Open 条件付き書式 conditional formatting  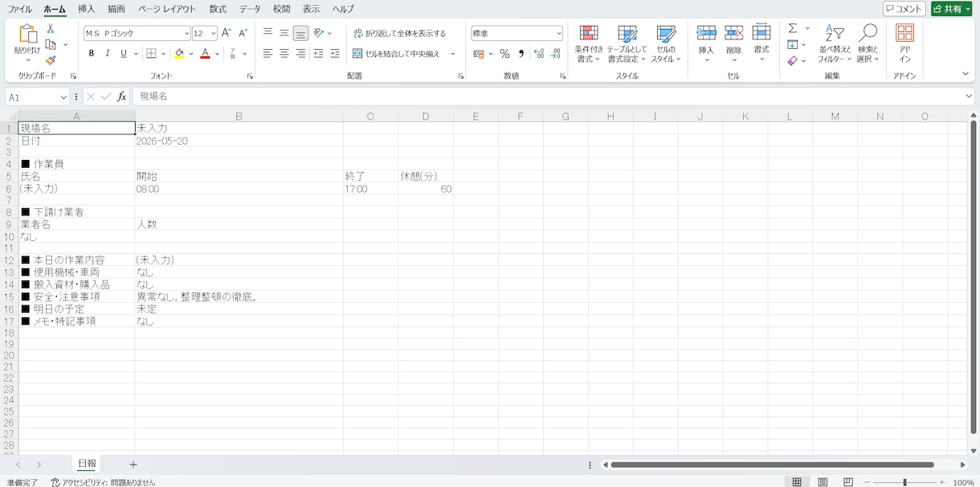589,44
